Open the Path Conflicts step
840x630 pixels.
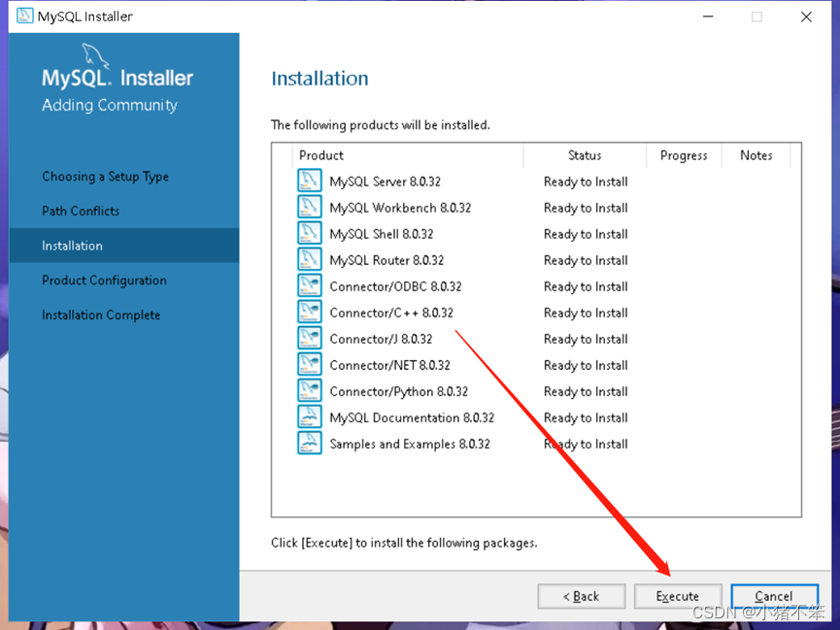tap(81, 211)
